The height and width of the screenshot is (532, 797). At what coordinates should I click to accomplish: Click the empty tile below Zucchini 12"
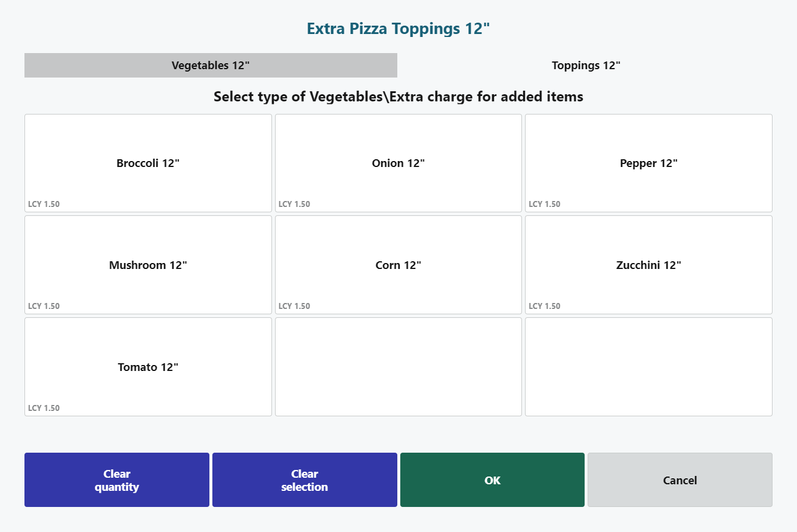coord(648,367)
